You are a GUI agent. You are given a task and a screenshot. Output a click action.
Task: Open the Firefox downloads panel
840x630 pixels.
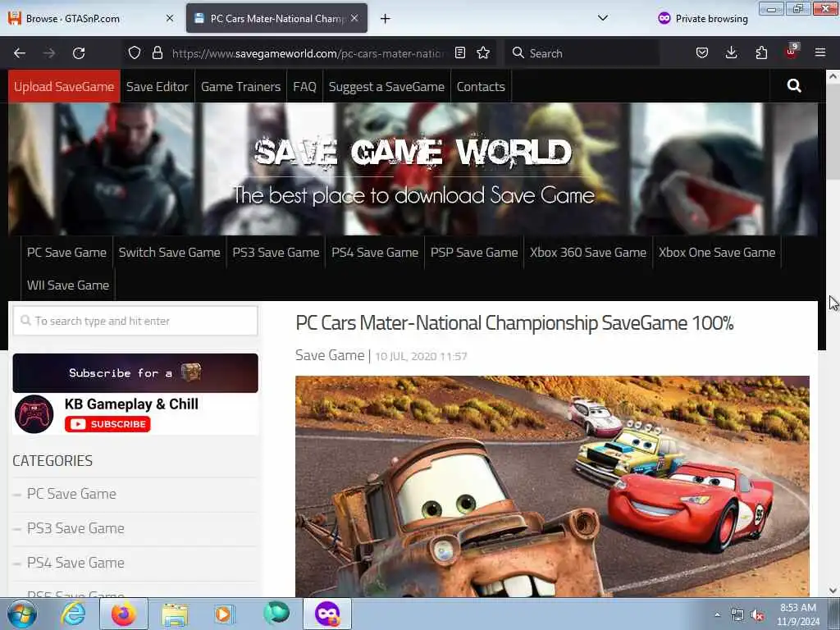pyautogui.click(x=731, y=53)
